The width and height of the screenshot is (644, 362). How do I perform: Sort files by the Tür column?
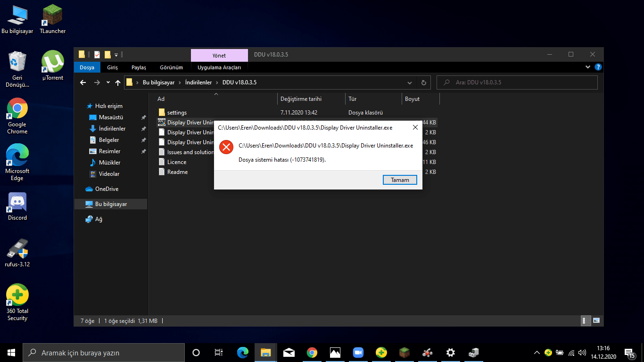tap(373, 99)
